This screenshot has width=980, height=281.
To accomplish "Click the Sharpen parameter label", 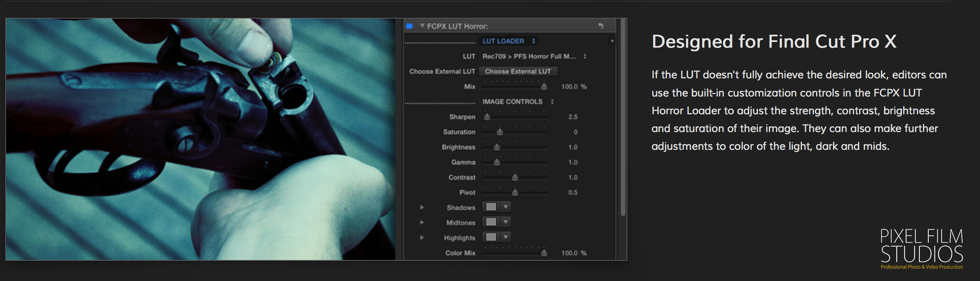I will (x=462, y=117).
